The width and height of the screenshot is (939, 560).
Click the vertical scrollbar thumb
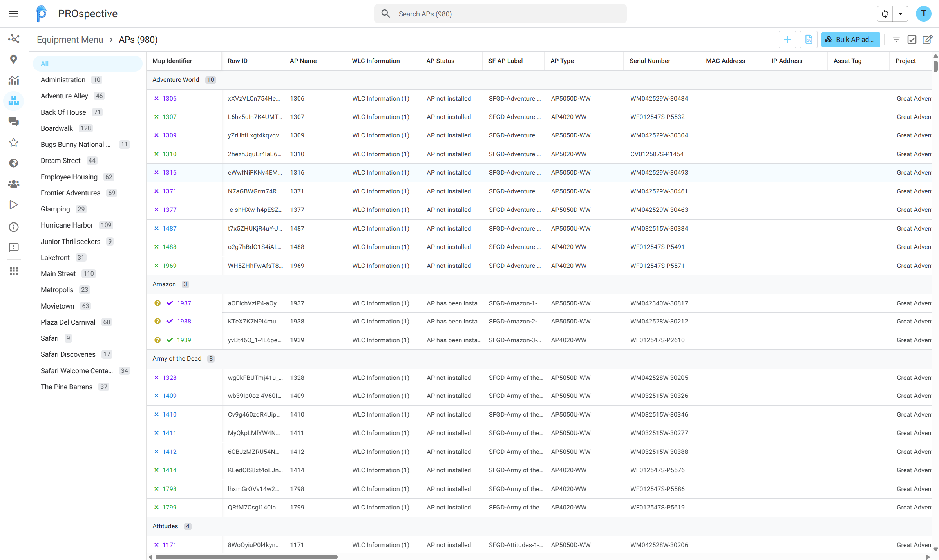pos(935,66)
